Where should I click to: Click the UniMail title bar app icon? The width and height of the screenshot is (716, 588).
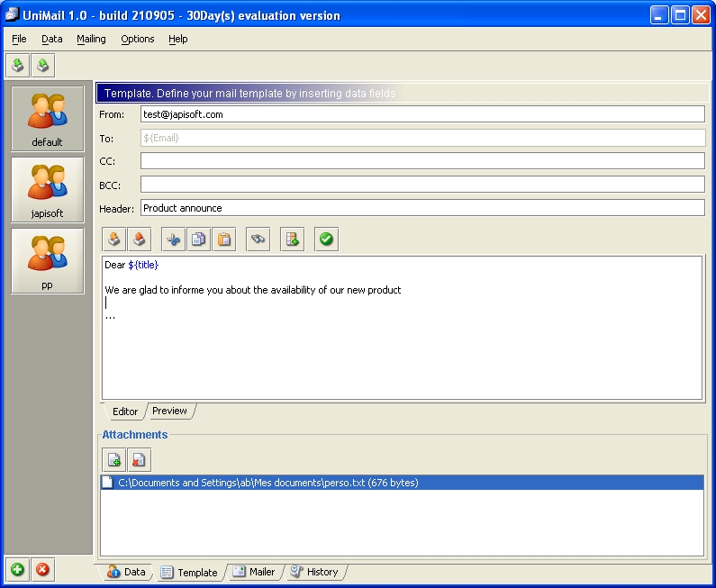click(12, 14)
